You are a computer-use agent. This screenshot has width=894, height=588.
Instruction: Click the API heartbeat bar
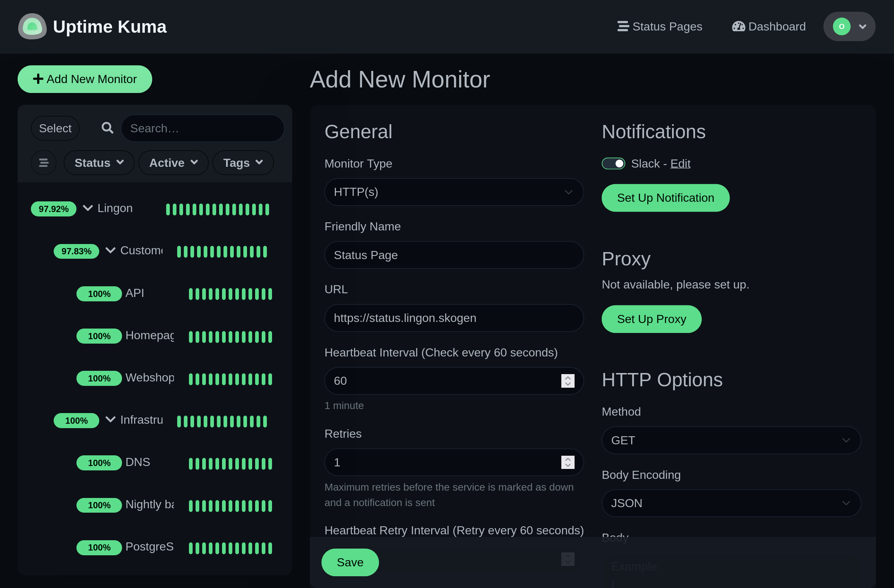[230, 294]
